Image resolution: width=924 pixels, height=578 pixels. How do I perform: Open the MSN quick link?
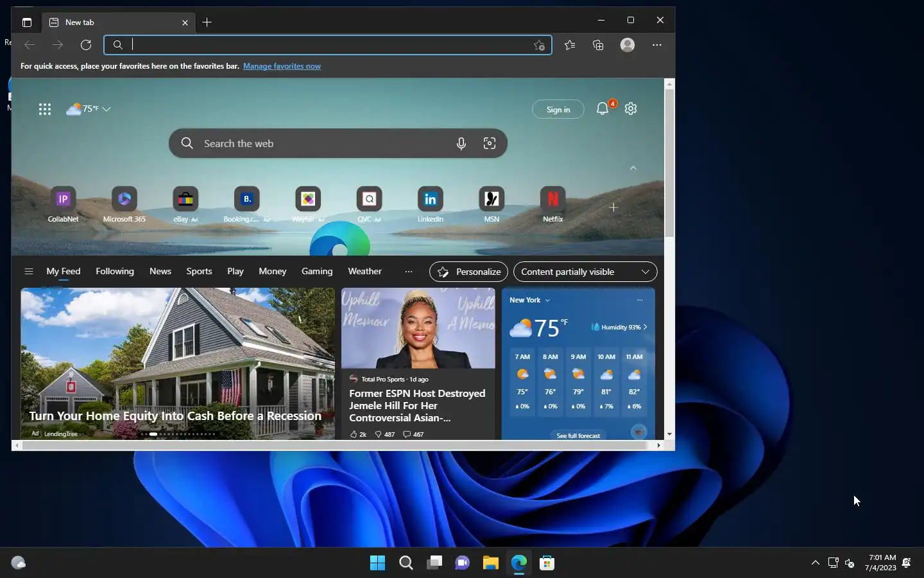point(492,205)
